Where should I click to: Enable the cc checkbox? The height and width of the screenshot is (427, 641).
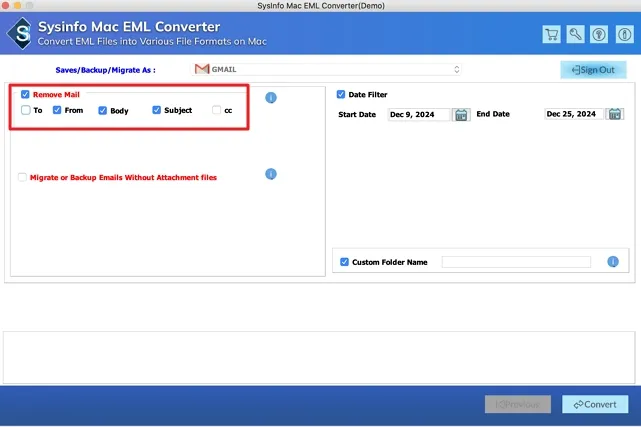pyautogui.click(x=216, y=110)
